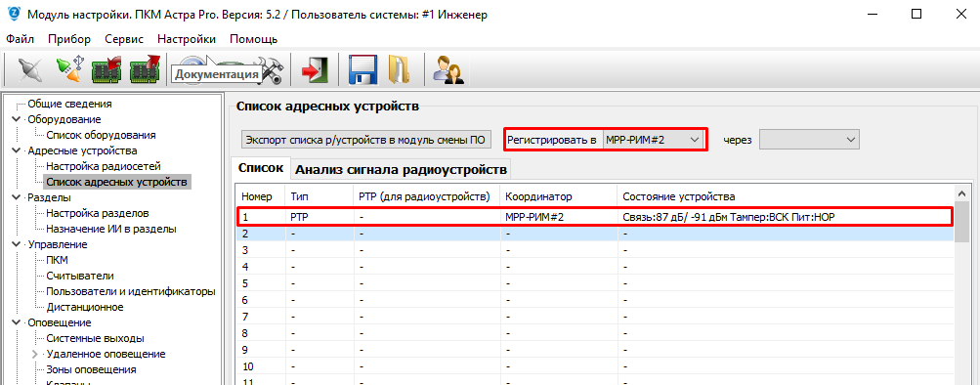Viewport: 980px width, 385px height.
Task: Select Список адресных устройств in tree
Action: click(x=117, y=182)
